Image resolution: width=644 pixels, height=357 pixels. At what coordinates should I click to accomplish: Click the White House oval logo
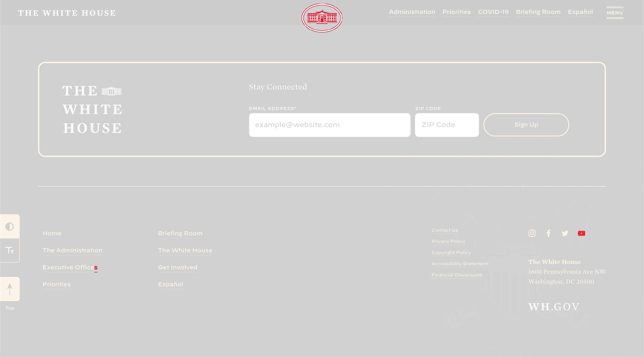(322, 18)
